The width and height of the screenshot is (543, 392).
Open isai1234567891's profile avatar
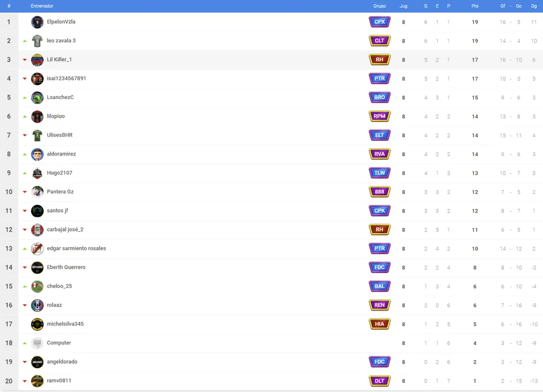pos(37,79)
